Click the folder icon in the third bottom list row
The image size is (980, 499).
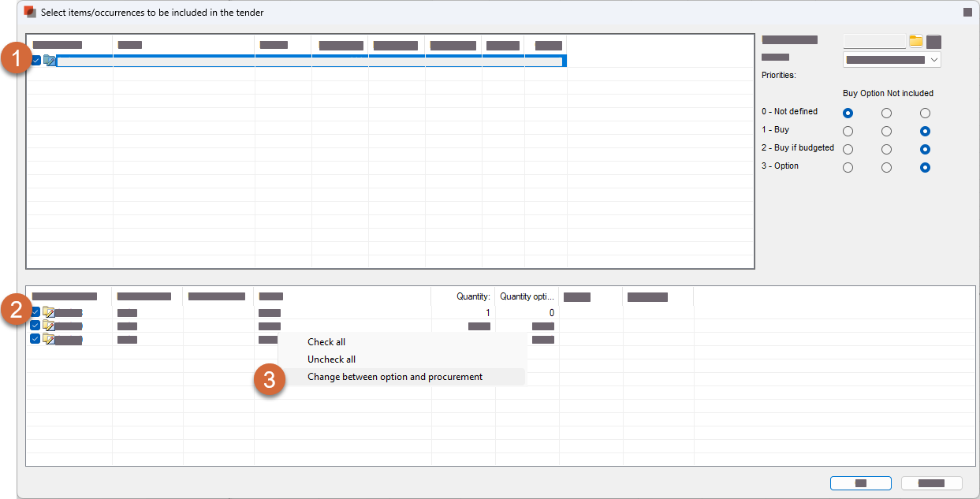coord(49,339)
